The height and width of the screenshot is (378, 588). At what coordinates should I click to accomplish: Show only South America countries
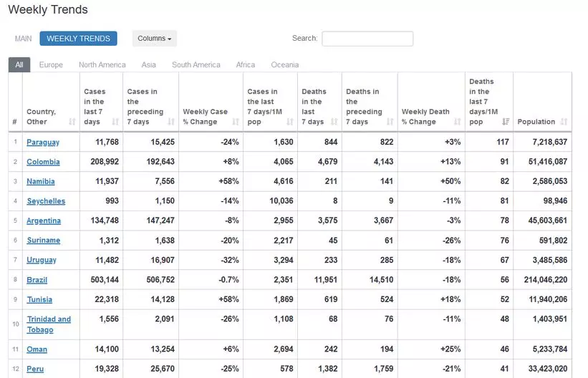[x=196, y=65]
